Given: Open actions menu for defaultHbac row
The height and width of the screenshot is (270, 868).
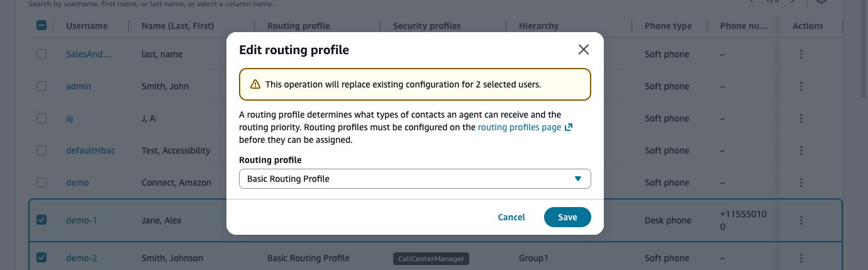Looking at the screenshot, I should coord(801,150).
